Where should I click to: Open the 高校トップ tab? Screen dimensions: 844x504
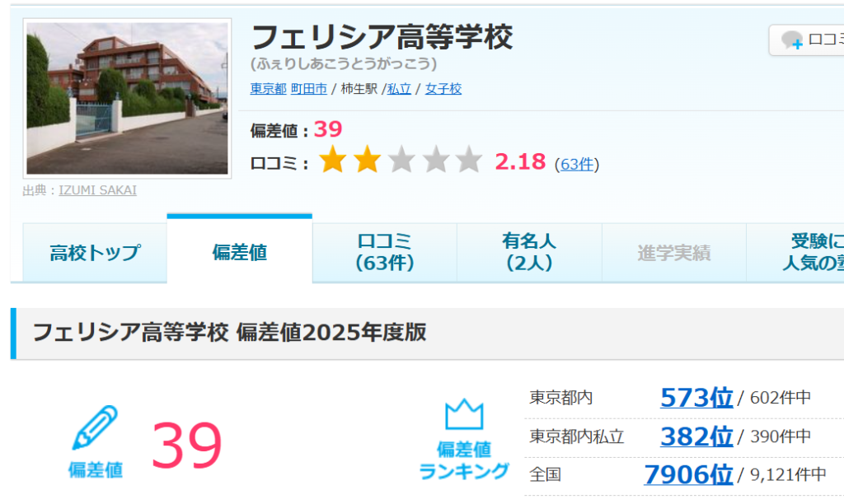pyautogui.click(x=95, y=252)
